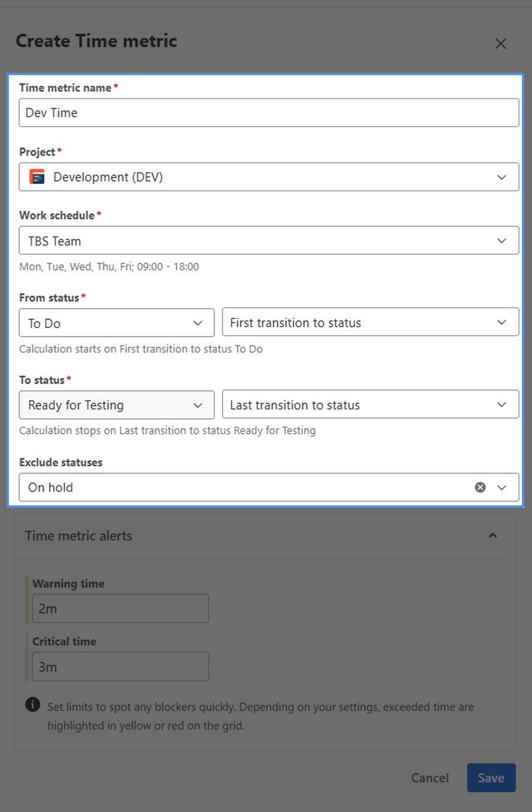
Task: Click the Time metric name field
Action: click(269, 113)
